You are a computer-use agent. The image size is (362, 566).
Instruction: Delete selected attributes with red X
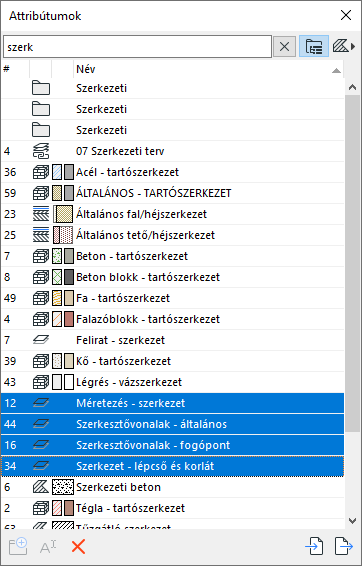[x=78, y=547]
